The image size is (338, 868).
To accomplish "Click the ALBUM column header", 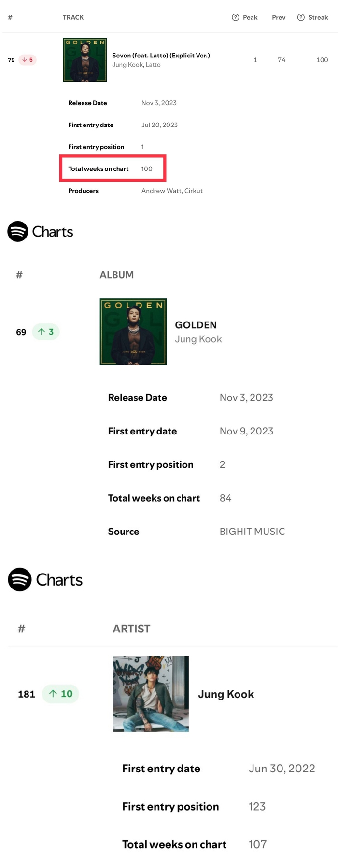I will [116, 275].
